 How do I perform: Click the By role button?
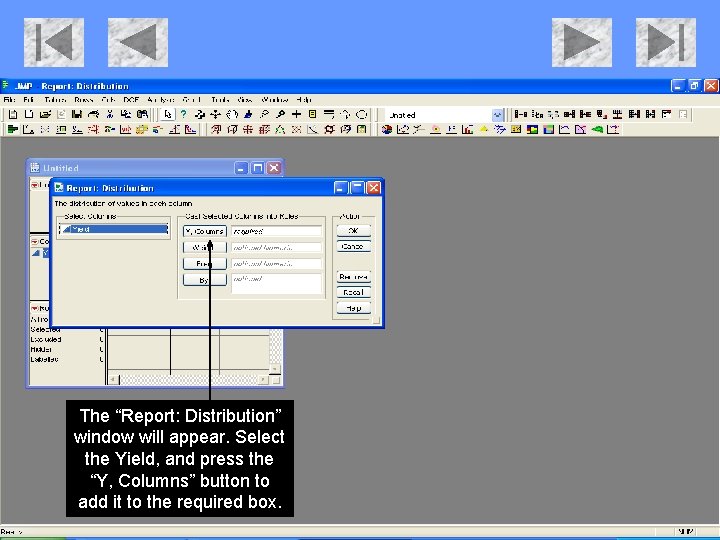pos(205,280)
